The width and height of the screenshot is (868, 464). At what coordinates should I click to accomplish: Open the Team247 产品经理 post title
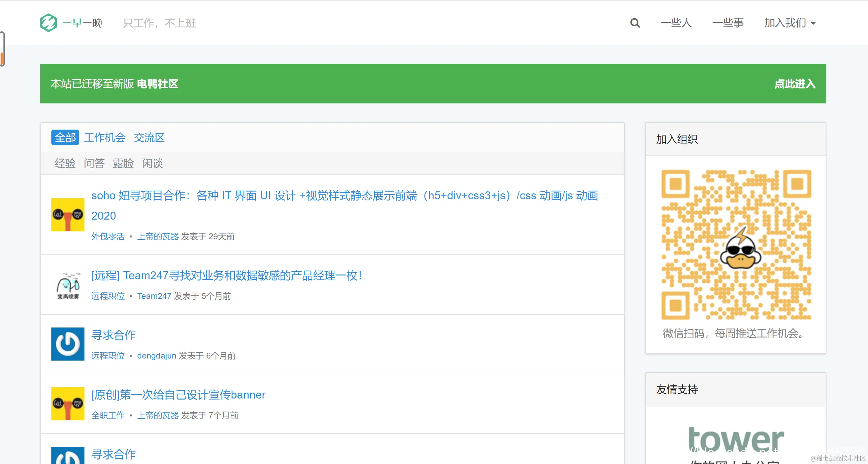coord(226,275)
